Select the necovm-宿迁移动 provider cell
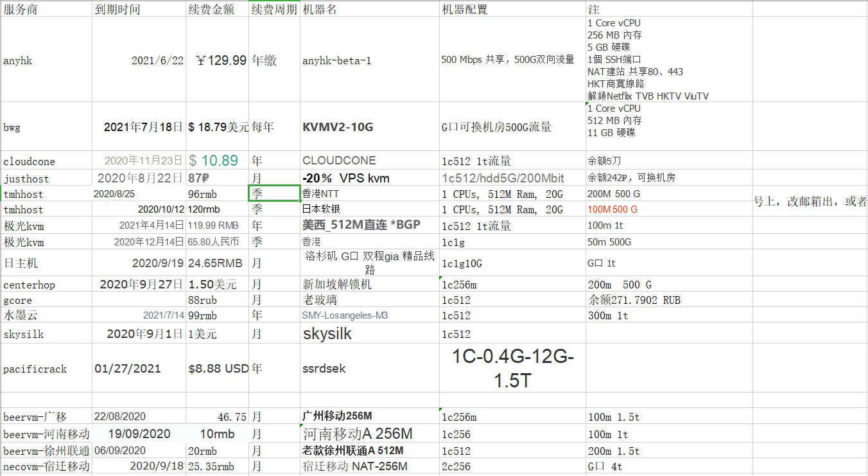868x476 pixels. click(46, 466)
